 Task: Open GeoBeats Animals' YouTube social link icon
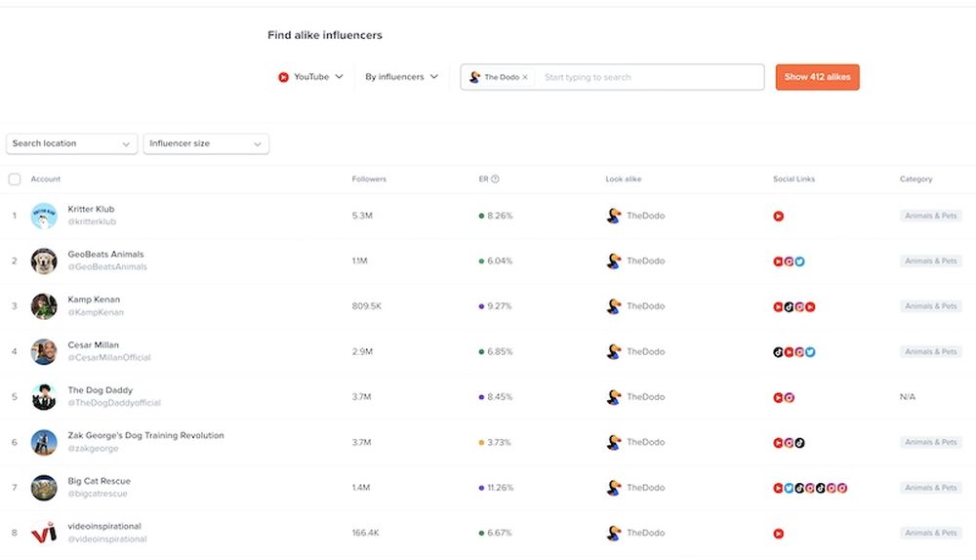[778, 261]
